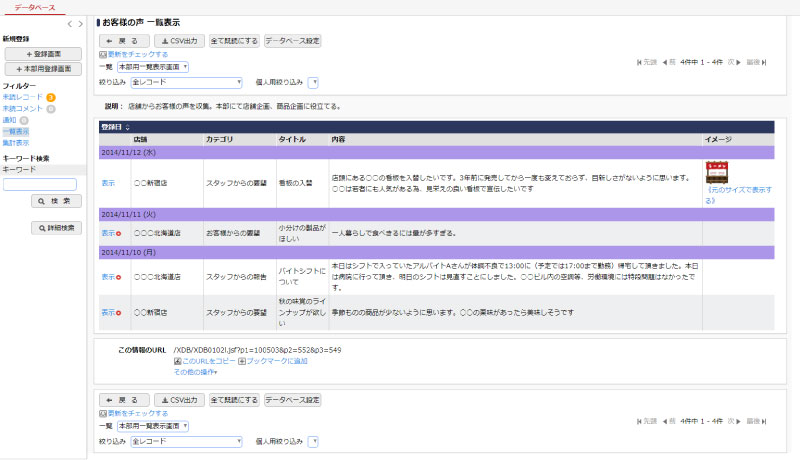Click the keyword search input field
The height and width of the screenshot is (460, 800).
point(40,184)
